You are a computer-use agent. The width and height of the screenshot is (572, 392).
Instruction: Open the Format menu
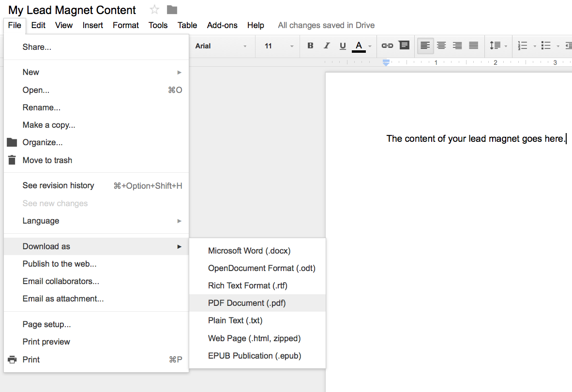click(x=126, y=26)
